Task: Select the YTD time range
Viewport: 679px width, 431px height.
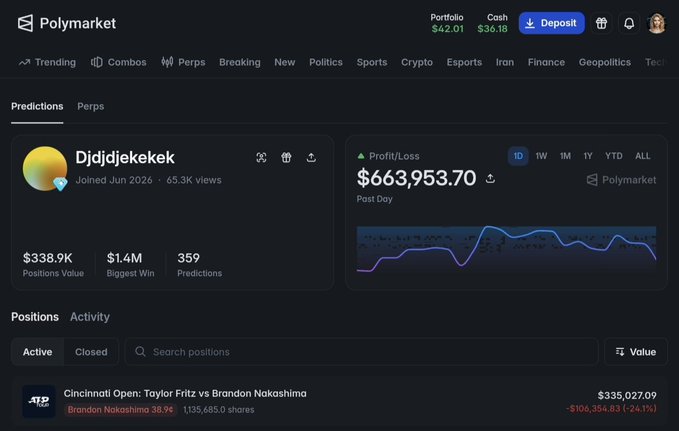Action: [x=614, y=156]
